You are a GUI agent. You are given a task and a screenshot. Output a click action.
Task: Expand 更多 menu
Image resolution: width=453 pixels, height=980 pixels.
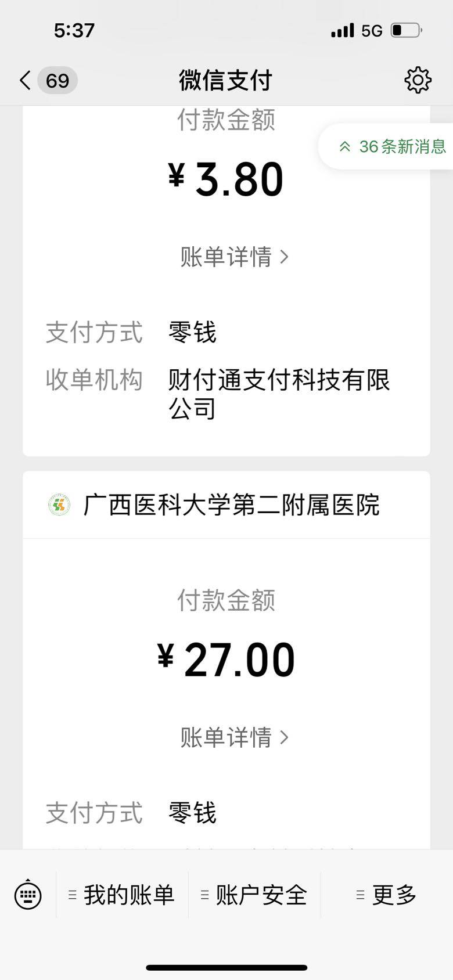coord(387,895)
